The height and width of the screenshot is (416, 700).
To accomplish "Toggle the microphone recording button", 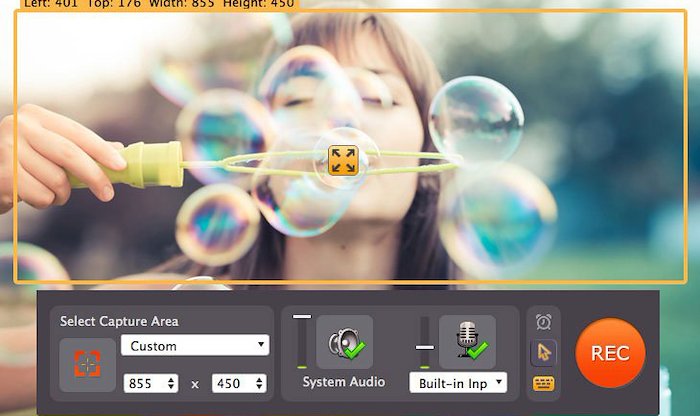I will click(x=467, y=342).
